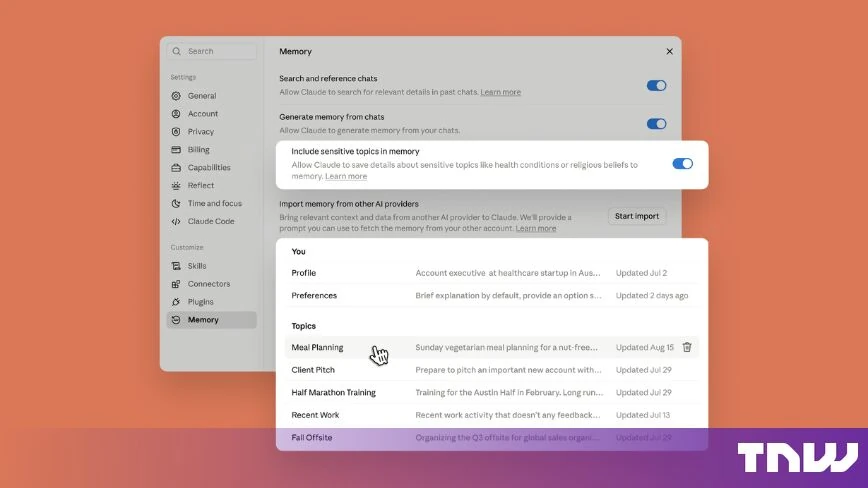Image resolution: width=868 pixels, height=488 pixels.
Task: Open the Plugins page
Action: click(211, 302)
